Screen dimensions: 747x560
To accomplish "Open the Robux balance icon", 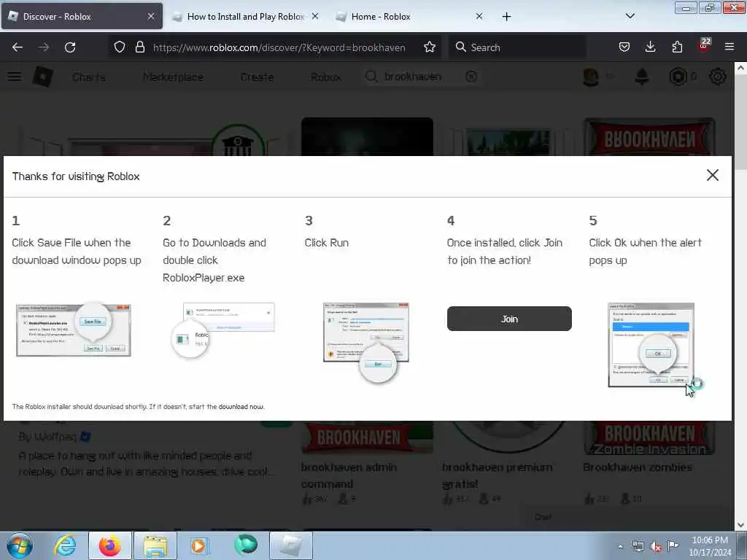I will coord(678,77).
